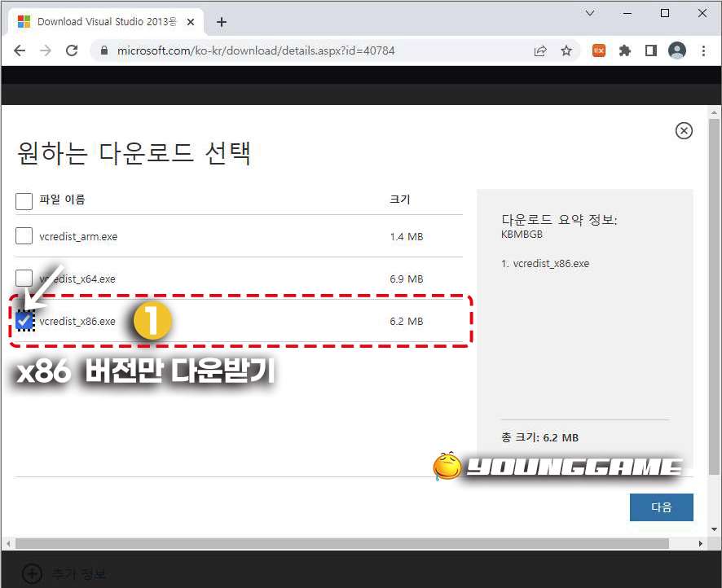Bookmark this page with star icon
The height and width of the screenshot is (588, 722).
coord(566,50)
